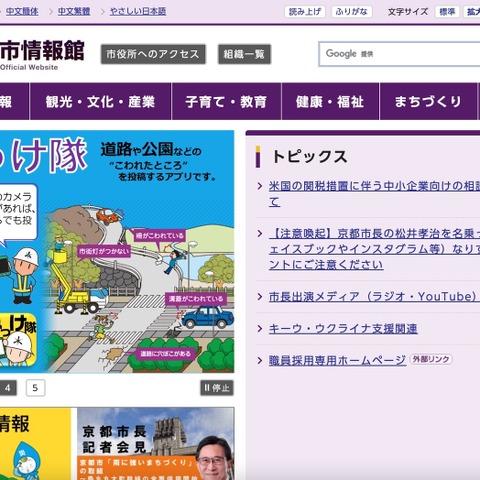Open the 【注意喚起】fake account warning link
480x480 pixels.
(374, 249)
